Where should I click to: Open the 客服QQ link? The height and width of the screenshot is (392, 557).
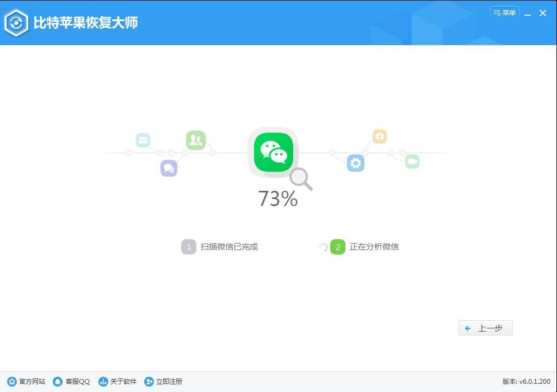71,381
